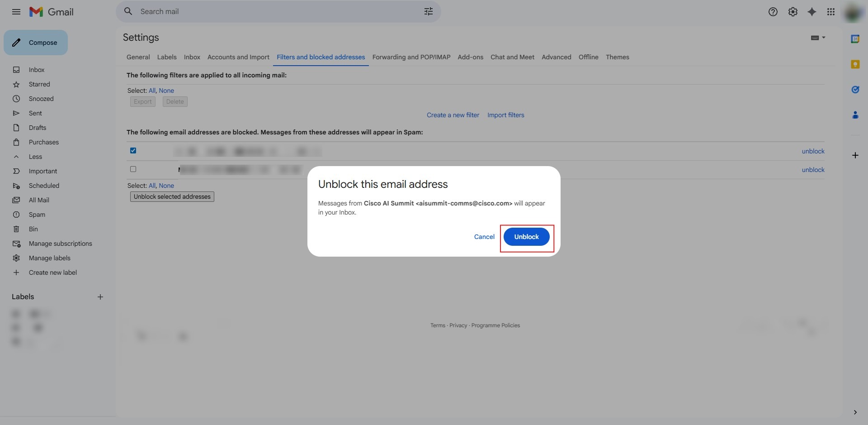Click the Unblock button in the dialog
This screenshot has height=425, width=868.
(x=526, y=237)
